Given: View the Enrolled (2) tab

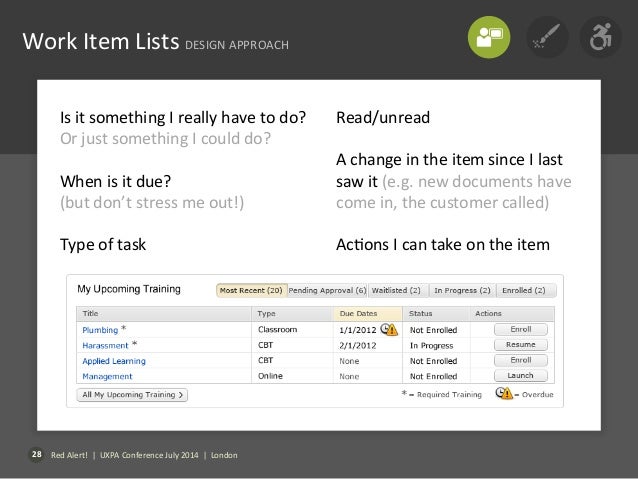Looking at the screenshot, I should (x=525, y=290).
